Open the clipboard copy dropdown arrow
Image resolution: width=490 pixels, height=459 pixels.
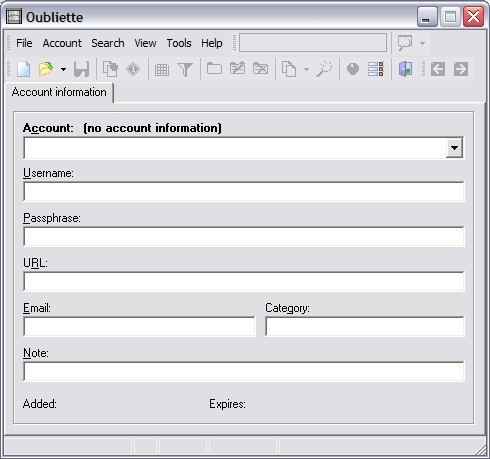click(306, 69)
